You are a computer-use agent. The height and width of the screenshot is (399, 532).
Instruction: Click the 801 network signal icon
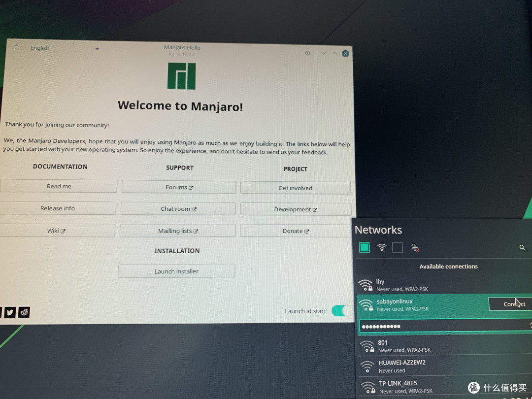tap(367, 346)
